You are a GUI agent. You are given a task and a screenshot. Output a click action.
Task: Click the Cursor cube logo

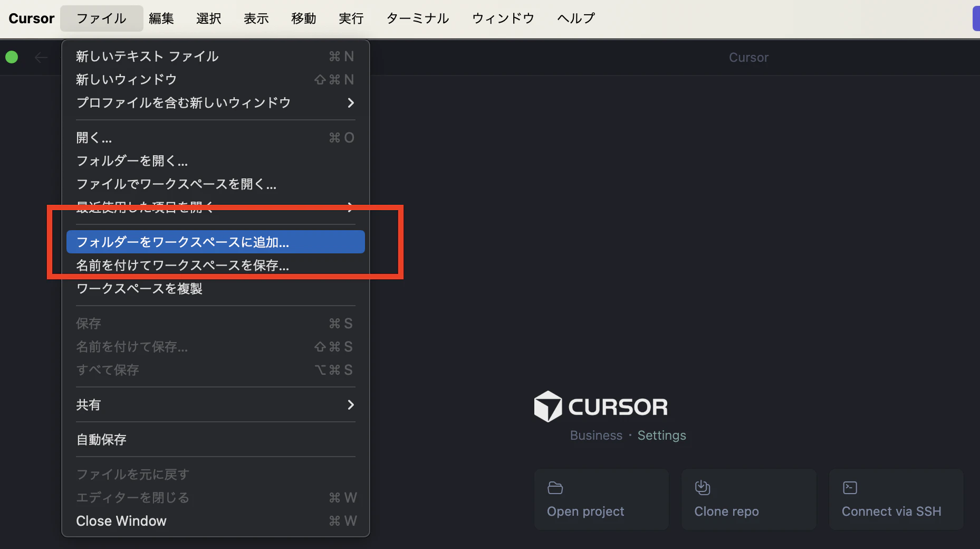[548, 406]
